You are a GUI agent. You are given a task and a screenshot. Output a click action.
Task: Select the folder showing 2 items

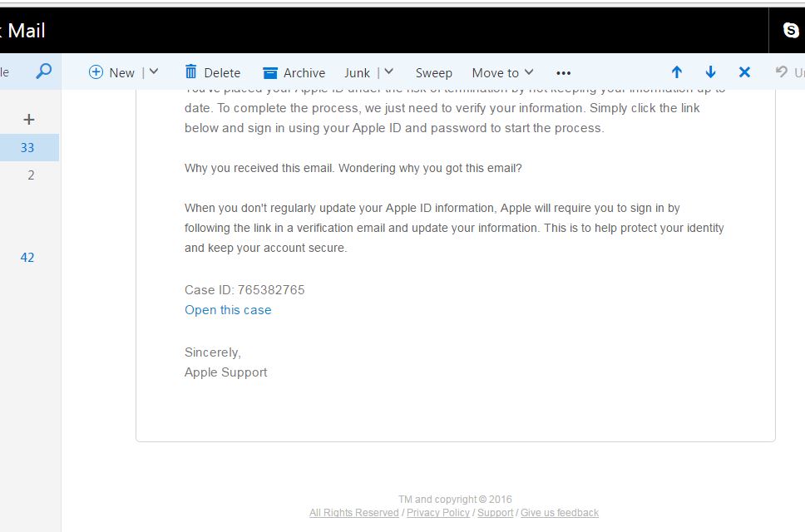point(31,175)
